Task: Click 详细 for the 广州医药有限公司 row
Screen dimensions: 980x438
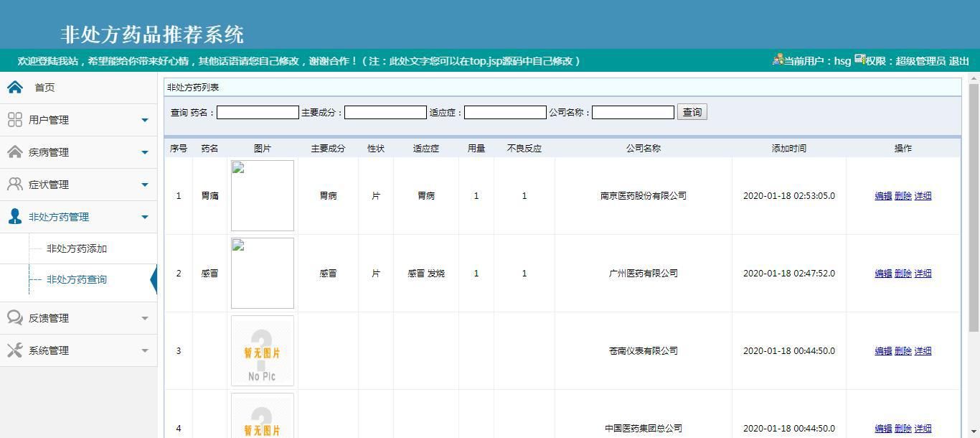Action: pos(923,274)
